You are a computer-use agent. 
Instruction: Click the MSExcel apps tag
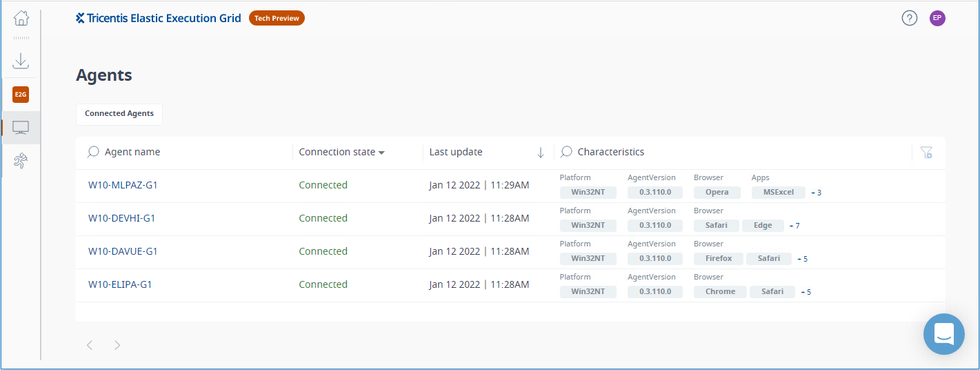click(779, 193)
